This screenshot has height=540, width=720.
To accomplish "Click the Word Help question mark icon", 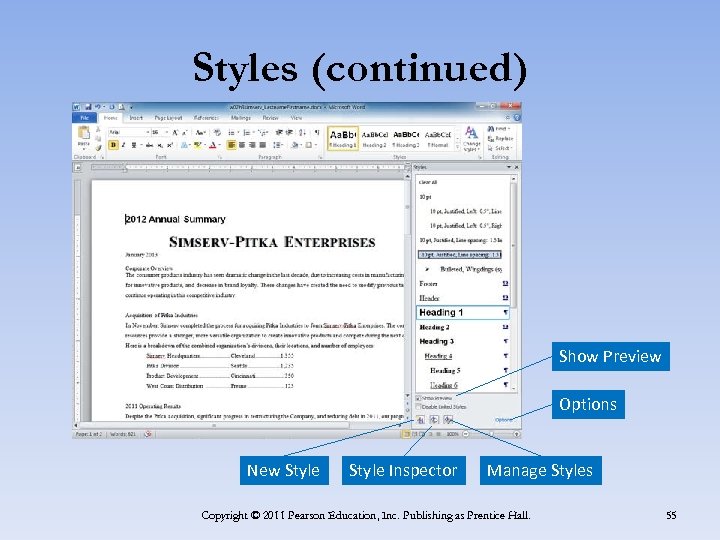I will (517, 118).
